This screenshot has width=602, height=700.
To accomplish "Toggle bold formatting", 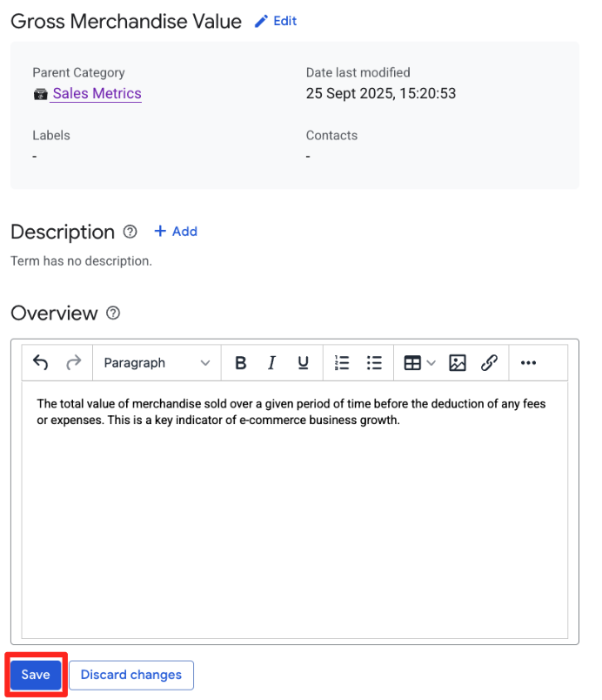I will pyautogui.click(x=241, y=363).
